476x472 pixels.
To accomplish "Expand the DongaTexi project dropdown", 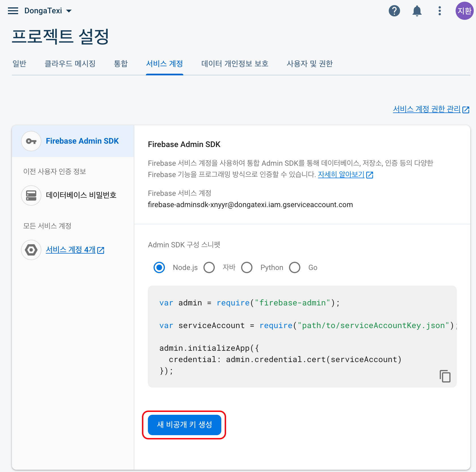I will (x=48, y=11).
